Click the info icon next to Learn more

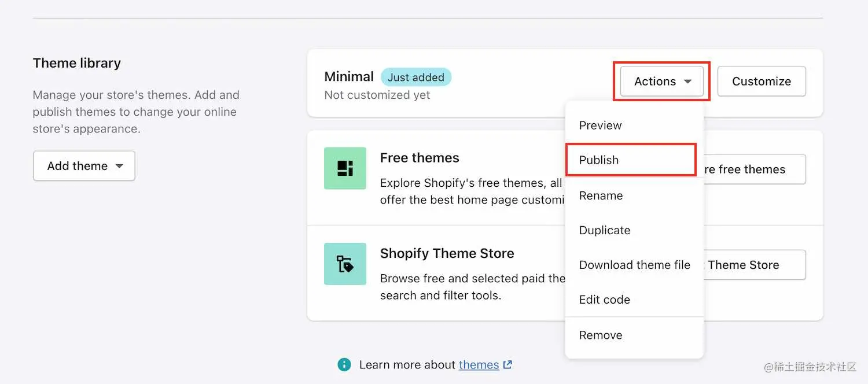344,364
